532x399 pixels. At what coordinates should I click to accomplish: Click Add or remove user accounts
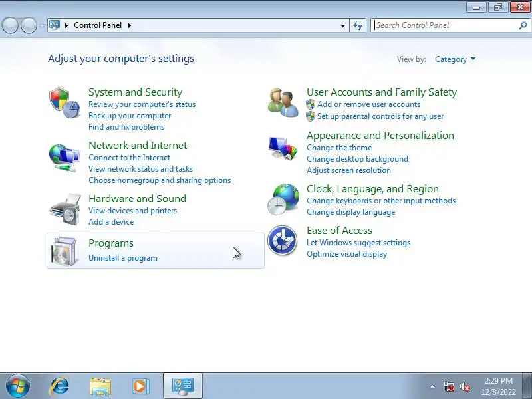tap(368, 104)
